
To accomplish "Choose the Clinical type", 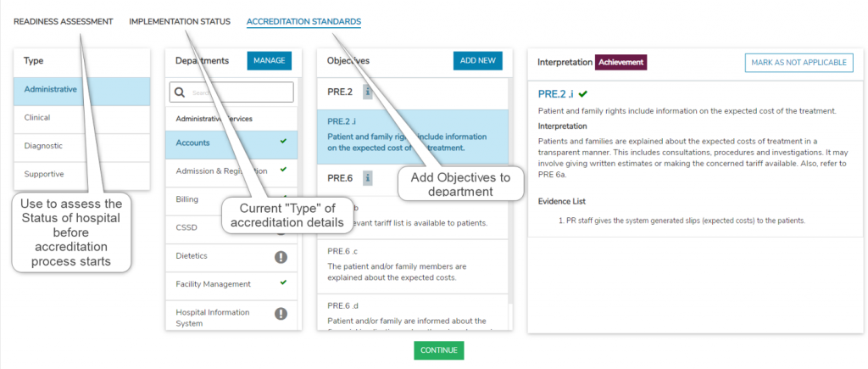I will pos(38,118).
